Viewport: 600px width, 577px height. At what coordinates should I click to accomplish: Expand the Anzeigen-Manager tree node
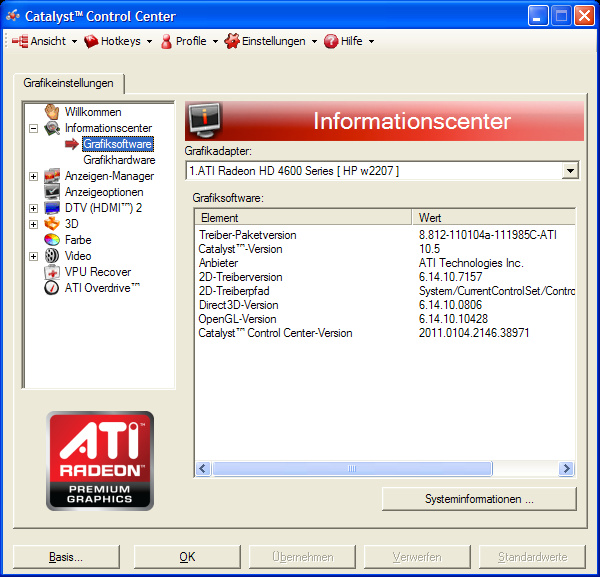click(x=34, y=176)
